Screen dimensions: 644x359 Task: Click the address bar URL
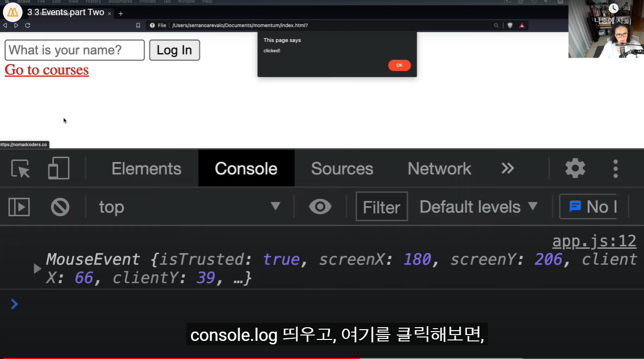click(x=240, y=25)
